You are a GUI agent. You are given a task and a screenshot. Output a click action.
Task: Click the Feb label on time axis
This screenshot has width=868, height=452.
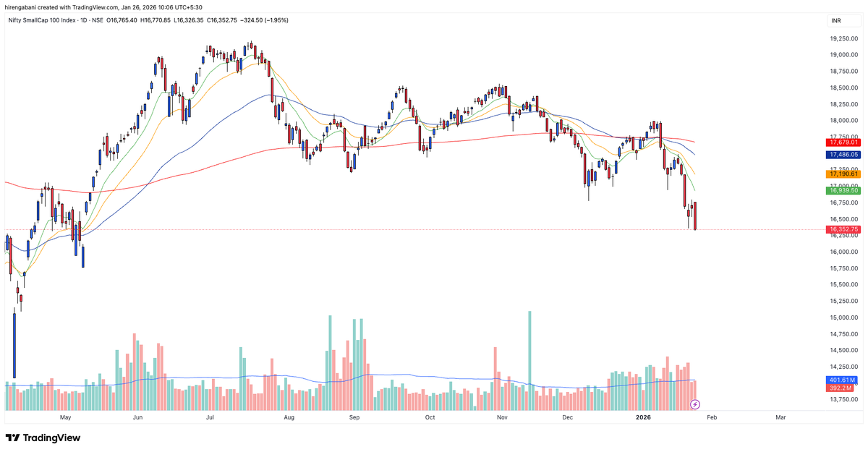tap(712, 417)
